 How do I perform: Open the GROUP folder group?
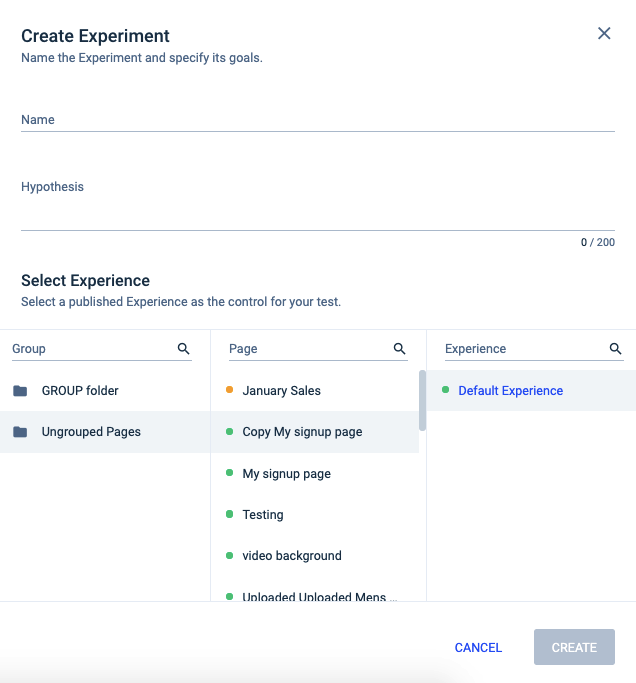pyautogui.click(x=80, y=391)
